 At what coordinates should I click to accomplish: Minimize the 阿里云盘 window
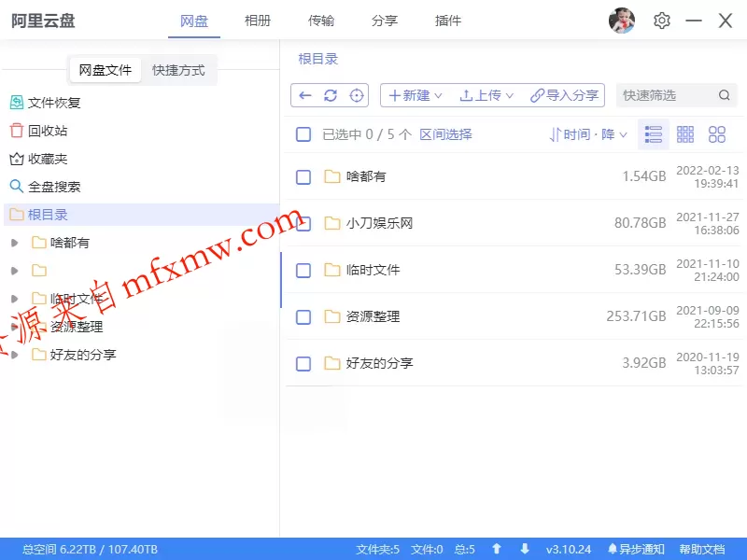[694, 21]
